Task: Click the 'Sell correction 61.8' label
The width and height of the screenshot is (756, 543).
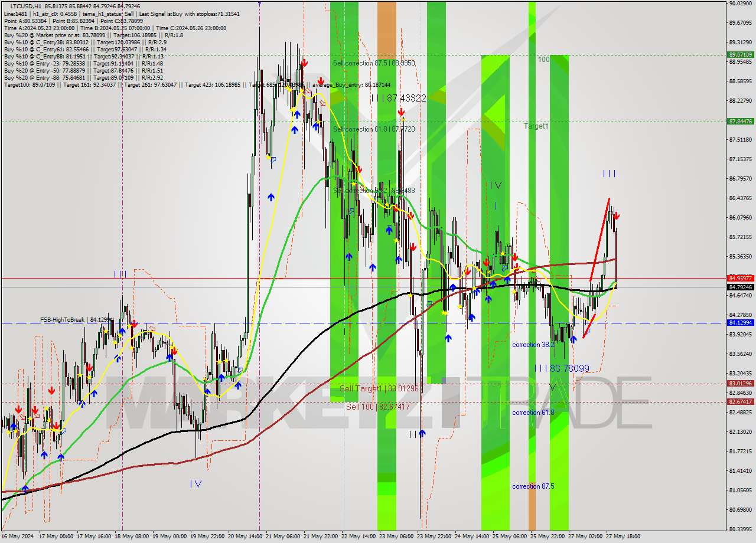Action: coord(374,129)
